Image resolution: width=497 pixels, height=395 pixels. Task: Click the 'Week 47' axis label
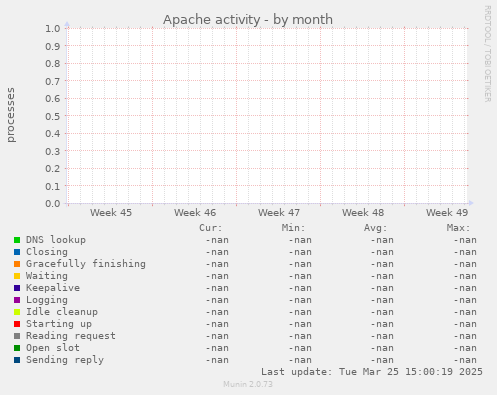click(x=279, y=213)
